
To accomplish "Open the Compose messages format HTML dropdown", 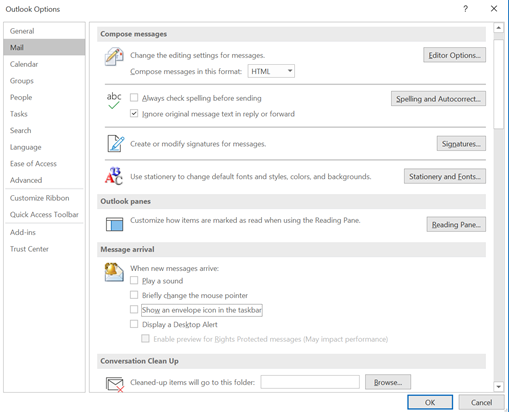I will 271,71.
